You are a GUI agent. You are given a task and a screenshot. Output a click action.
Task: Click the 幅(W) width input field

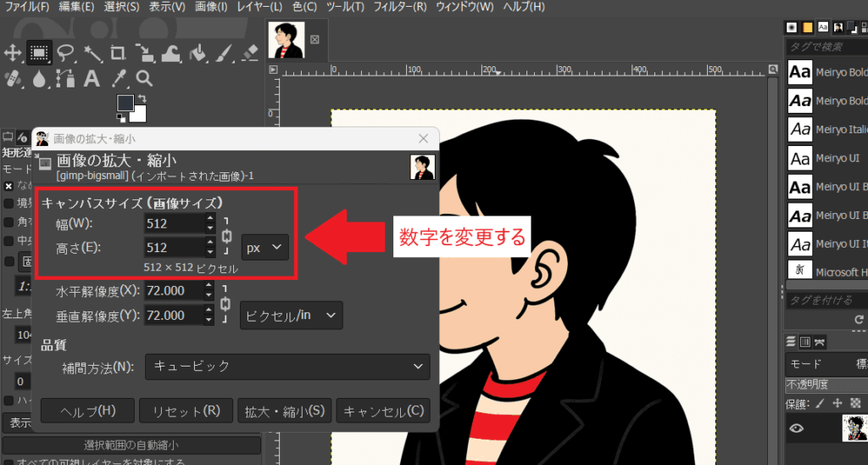click(175, 223)
